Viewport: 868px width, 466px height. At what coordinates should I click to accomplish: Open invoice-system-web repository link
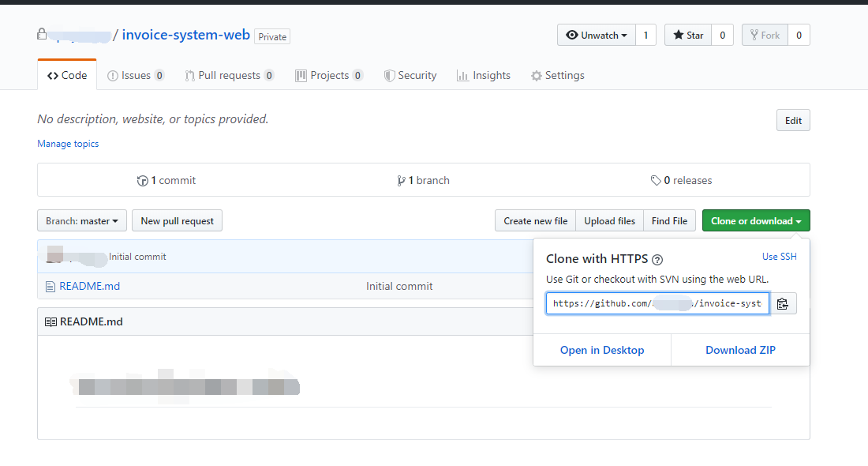186,35
